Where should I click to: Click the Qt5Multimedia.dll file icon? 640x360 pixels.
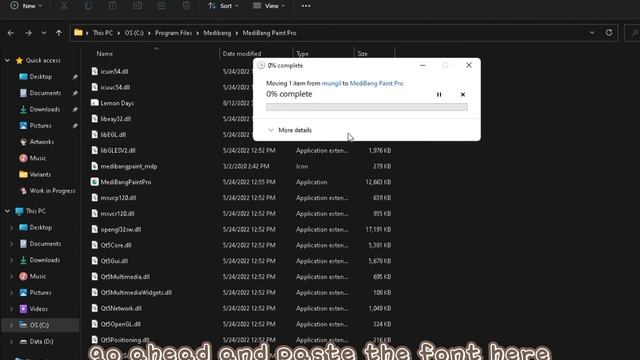click(x=95, y=277)
